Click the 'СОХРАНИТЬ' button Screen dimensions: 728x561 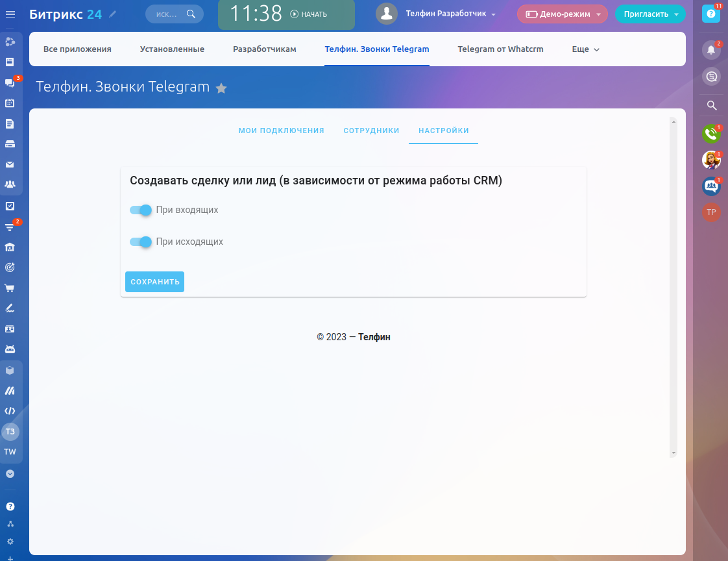click(x=154, y=282)
